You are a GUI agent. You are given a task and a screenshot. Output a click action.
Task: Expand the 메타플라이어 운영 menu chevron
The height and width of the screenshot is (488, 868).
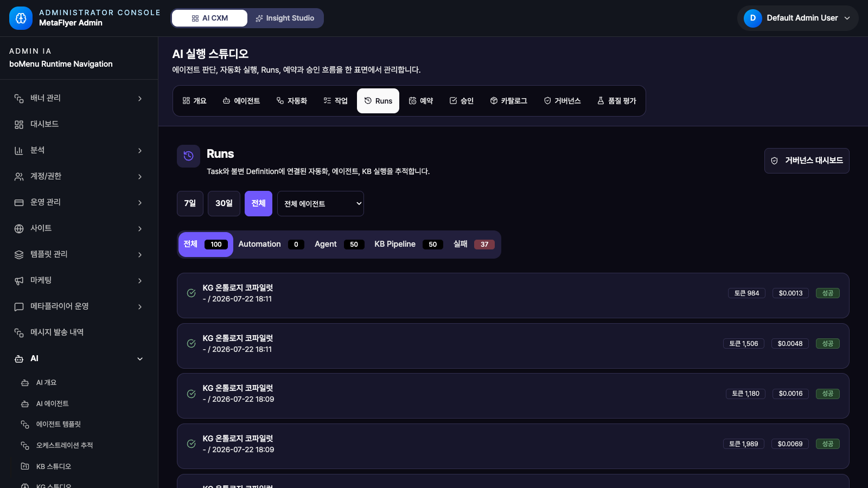(x=140, y=307)
